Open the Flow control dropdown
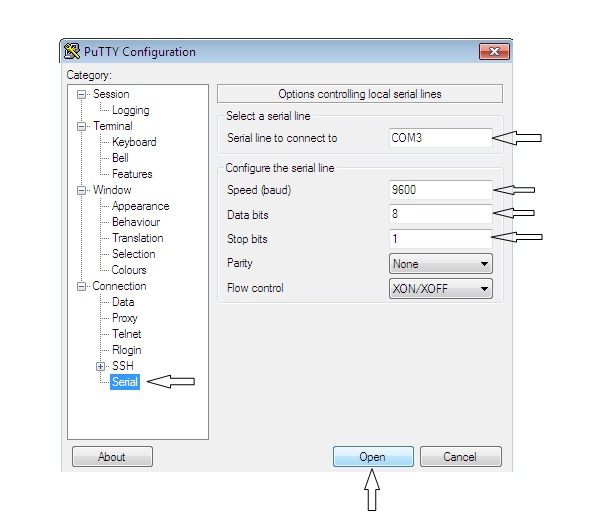This screenshot has height=514, width=590. (441, 289)
